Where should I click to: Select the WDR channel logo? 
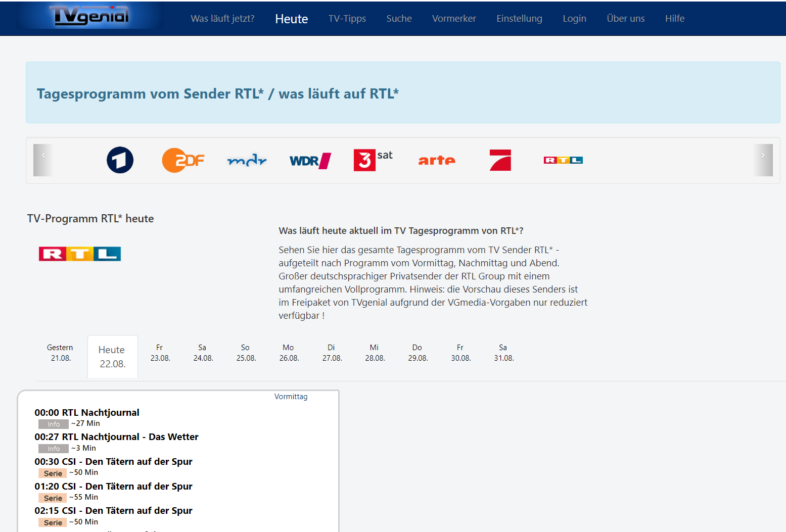pyautogui.click(x=310, y=161)
